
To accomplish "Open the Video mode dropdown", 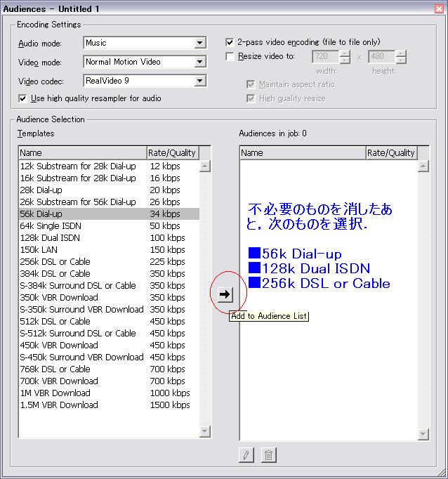I will coord(199,62).
